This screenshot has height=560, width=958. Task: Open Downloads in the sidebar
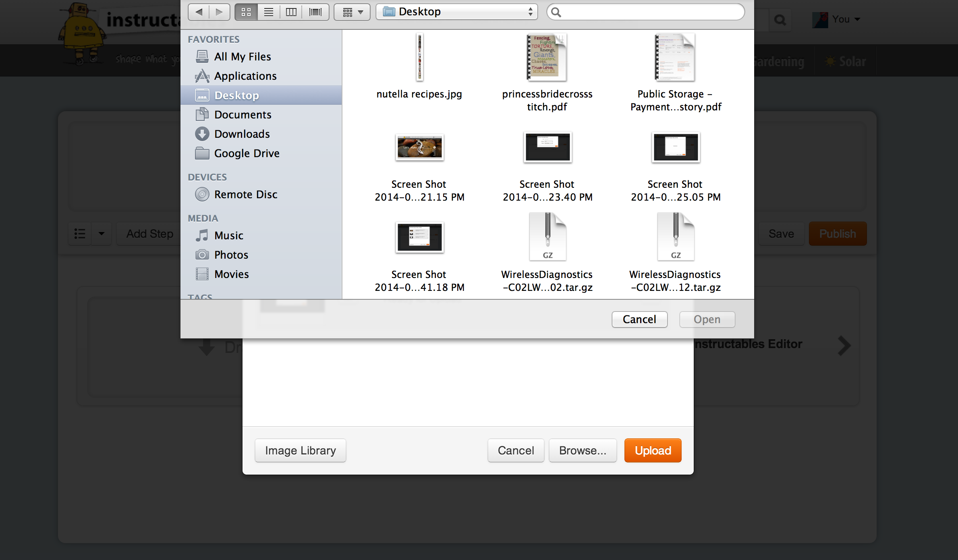[x=242, y=134]
